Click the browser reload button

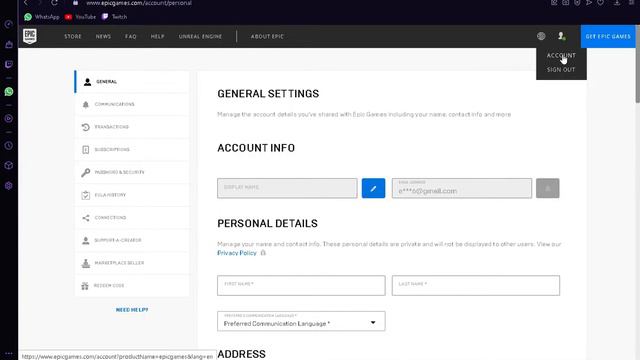click(54, 3)
